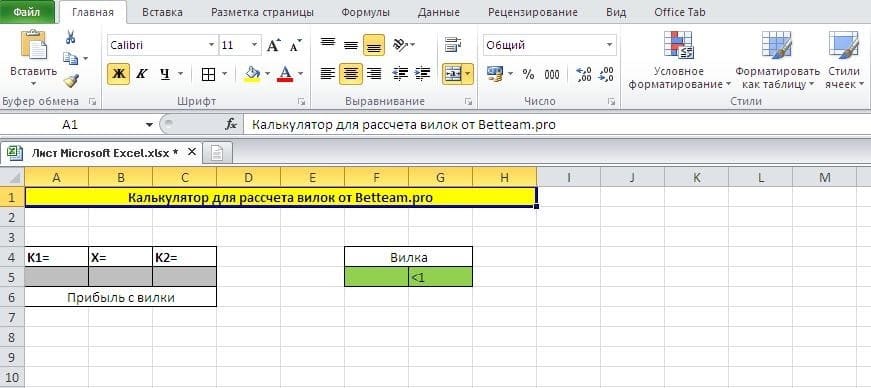Click the new document tab icon
The image size is (871, 388).
pyautogui.click(x=217, y=153)
